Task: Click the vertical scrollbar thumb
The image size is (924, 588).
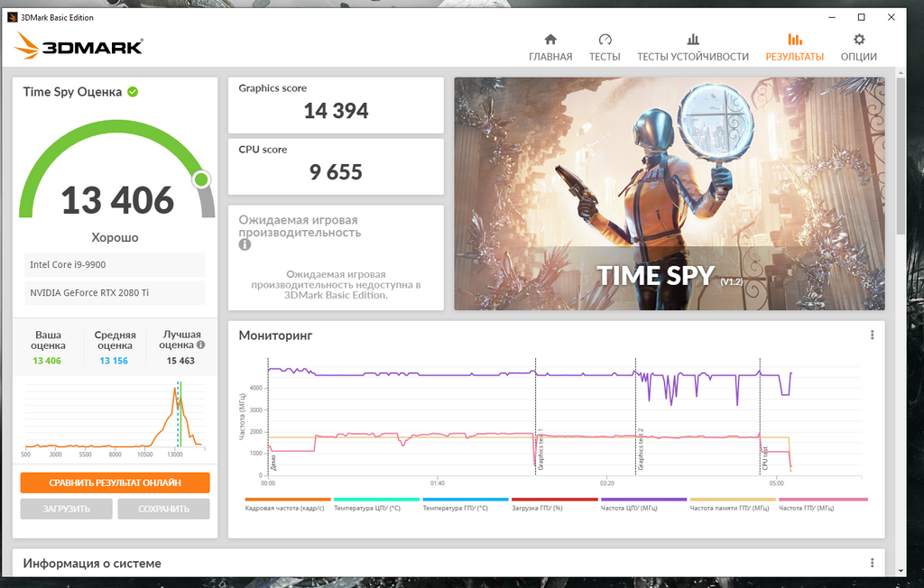Action: (x=900, y=156)
